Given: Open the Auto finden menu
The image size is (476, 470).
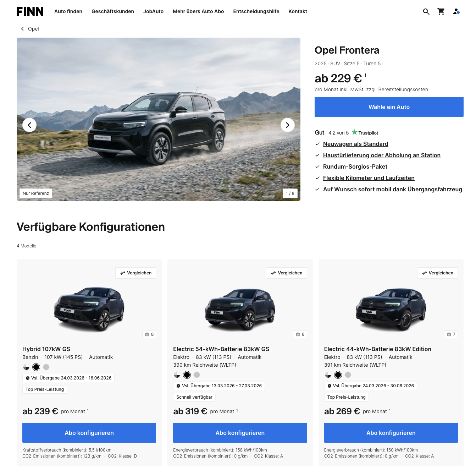Looking at the screenshot, I should (x=68, y=11).
